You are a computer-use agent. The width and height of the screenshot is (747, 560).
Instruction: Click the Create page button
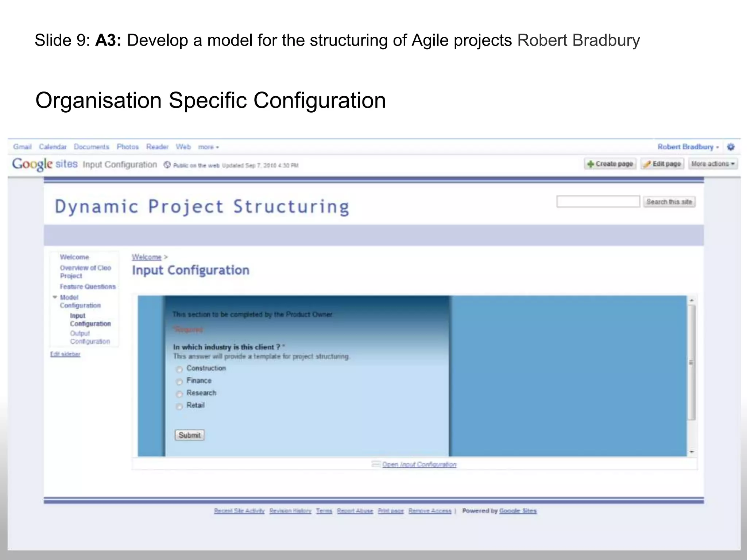(610, 164)
